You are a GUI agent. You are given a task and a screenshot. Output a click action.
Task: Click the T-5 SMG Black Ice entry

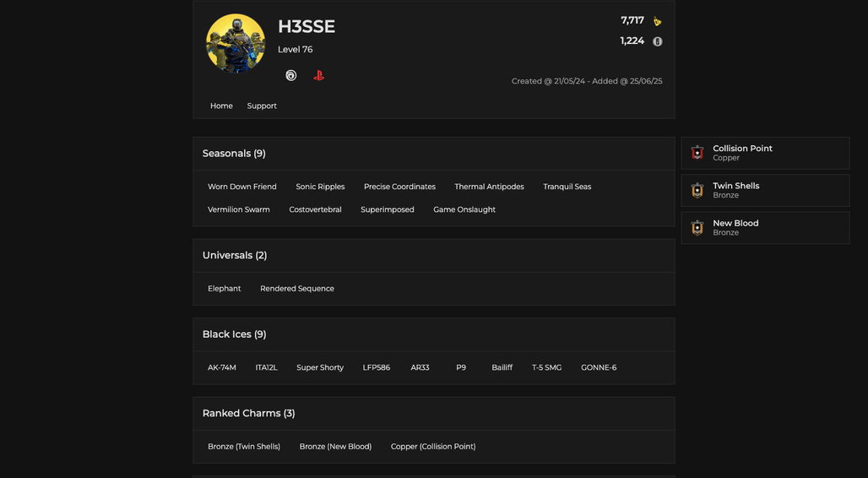547,367
